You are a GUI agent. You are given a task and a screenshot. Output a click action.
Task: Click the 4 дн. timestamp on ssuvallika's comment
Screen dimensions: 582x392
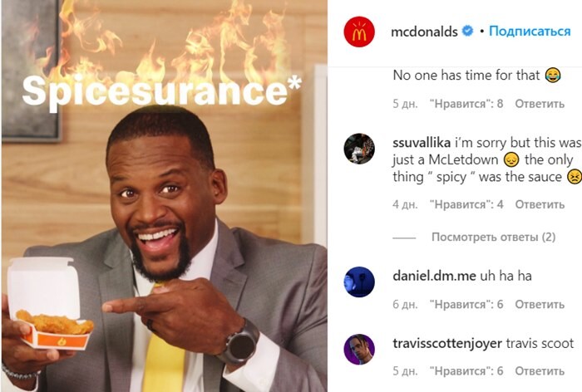405,204
